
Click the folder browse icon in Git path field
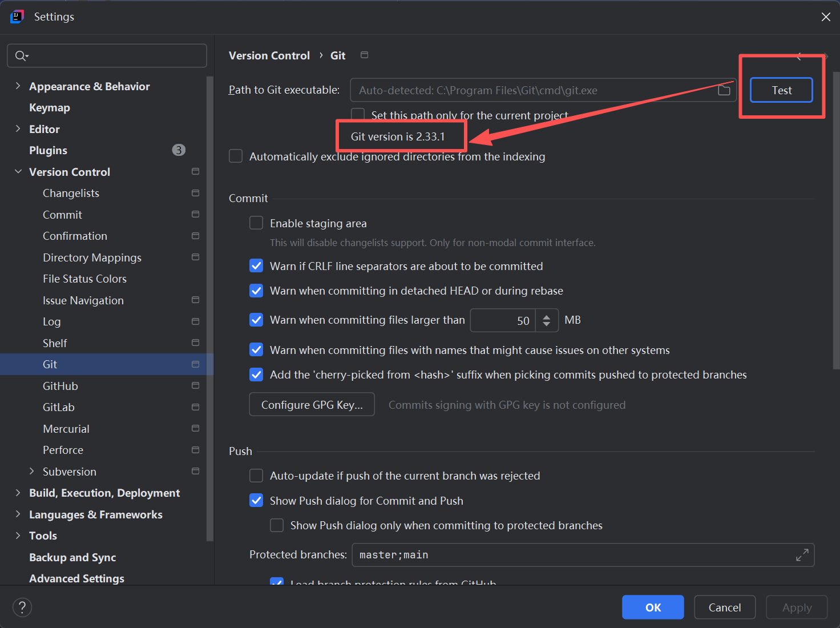click(x=724, y=90)
